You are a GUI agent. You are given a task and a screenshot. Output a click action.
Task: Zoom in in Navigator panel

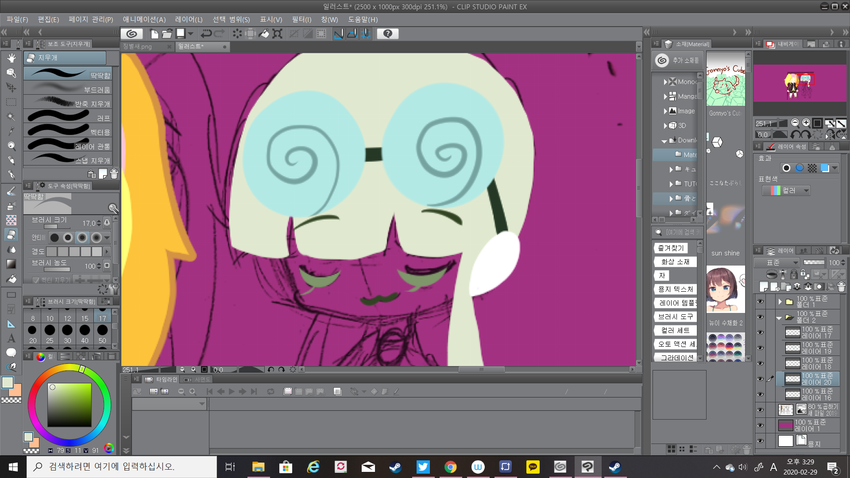pos(806,123)
